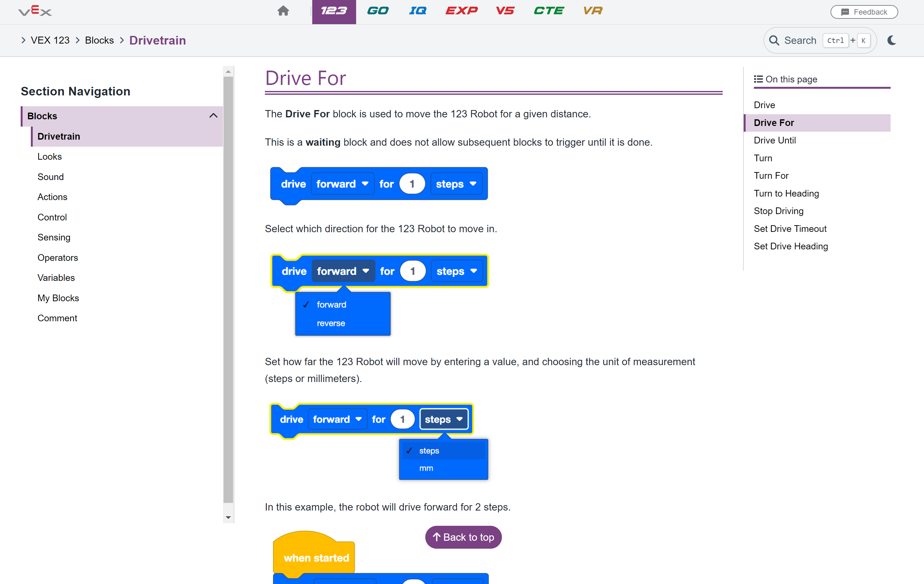Select the Drivetrain entry in the sidebar
Screen dimensions: 924x584
[59, 136]
